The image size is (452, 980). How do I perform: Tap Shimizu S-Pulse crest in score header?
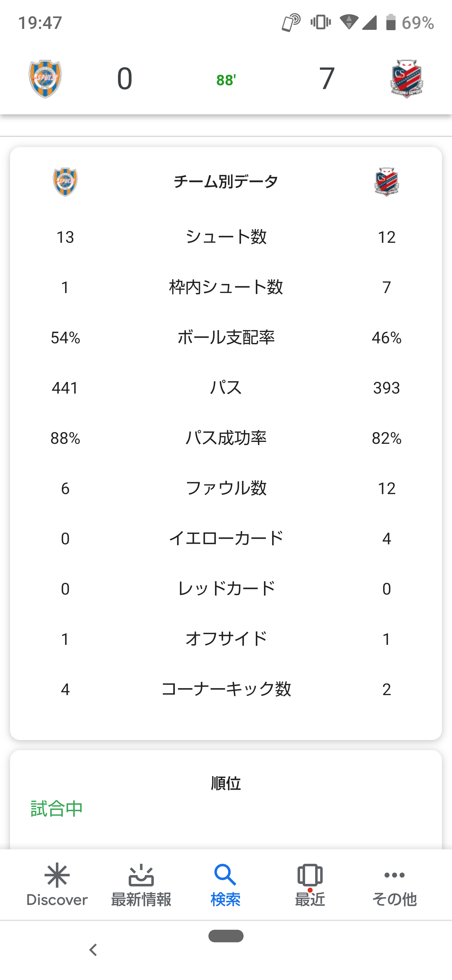pyautogui.click(x=45, y=79)
